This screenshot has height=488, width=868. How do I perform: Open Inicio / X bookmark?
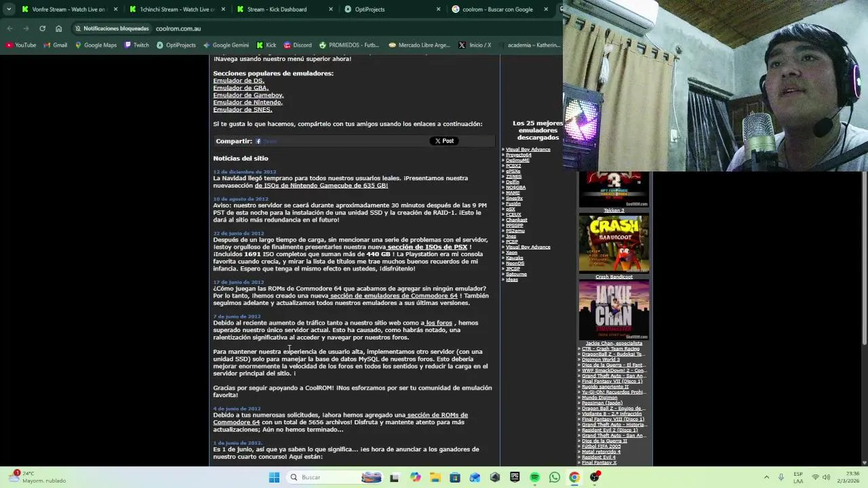pyautogui.click(x=475, y=45)
